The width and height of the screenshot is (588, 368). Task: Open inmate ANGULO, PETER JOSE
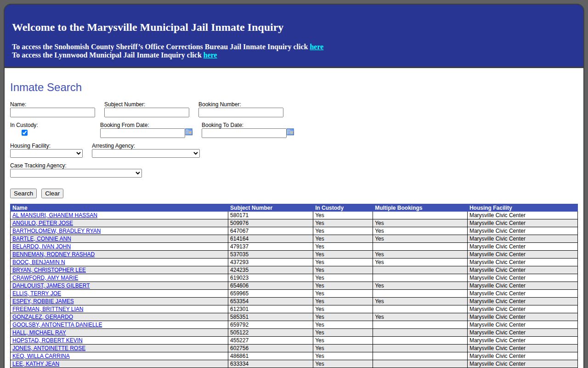43,223
